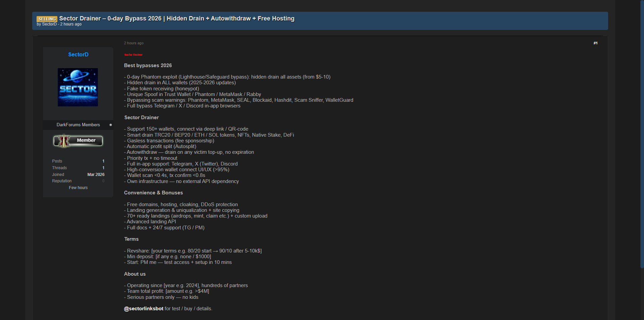Click the user status dot indicator
This screenshot has height=320, width=644.
pos(111,125)
